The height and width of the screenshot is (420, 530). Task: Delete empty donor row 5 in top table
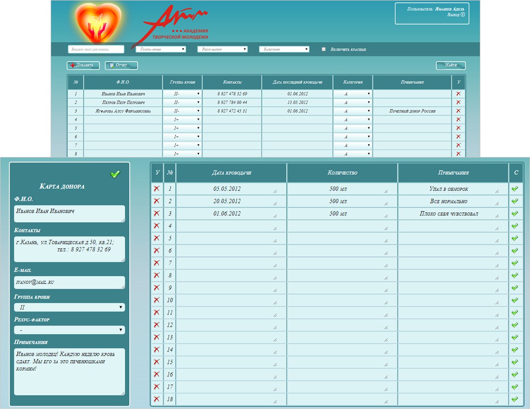(458, 128)
